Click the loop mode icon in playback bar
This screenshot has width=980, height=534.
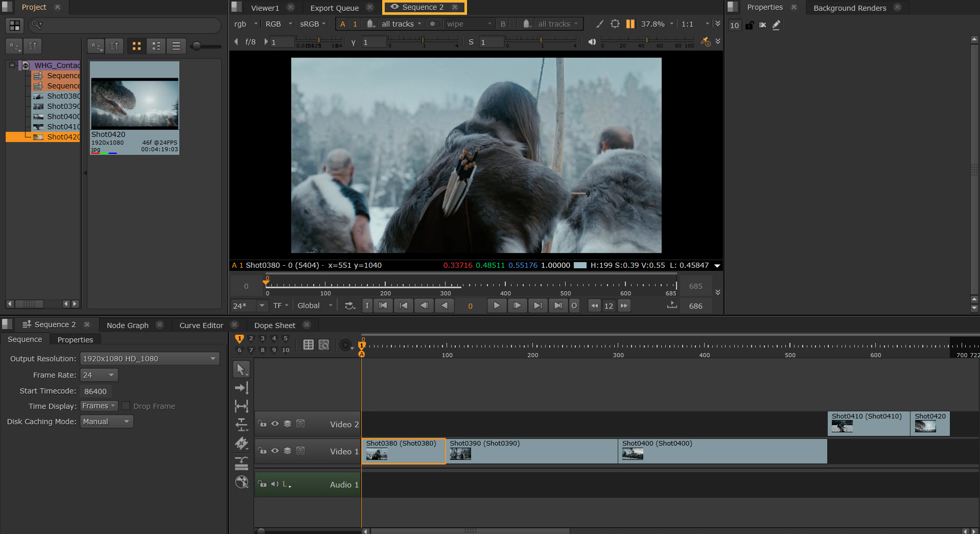[x=349, y=306]
